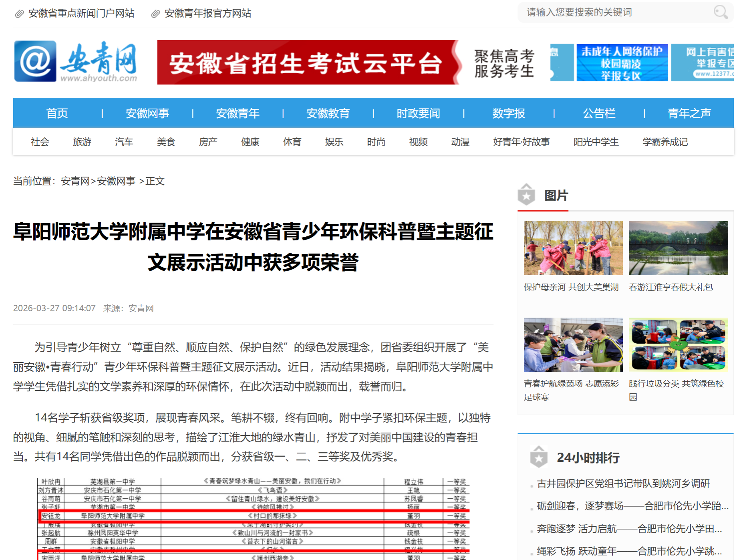The height and width of the screenshot is (560, 737).
Task: Open the 践行垃圾分类 collage thumbnail
Action: pos(678,344)
